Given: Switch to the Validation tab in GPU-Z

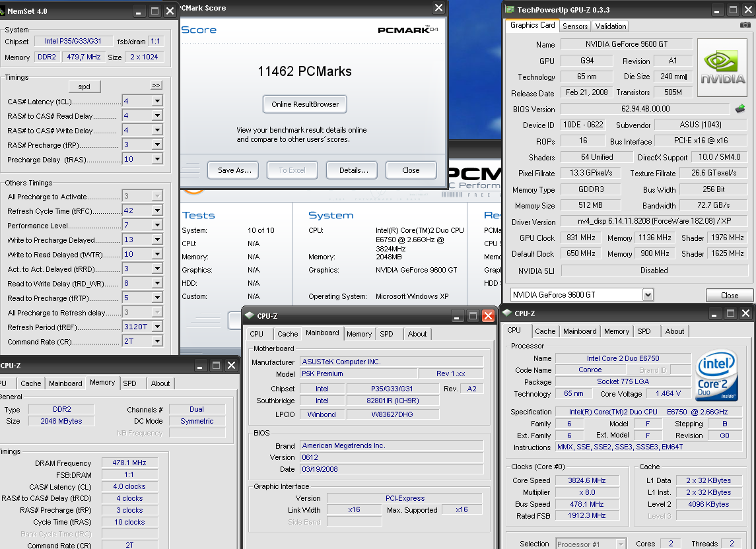Looking at the screenshot, I should [610, 26].
